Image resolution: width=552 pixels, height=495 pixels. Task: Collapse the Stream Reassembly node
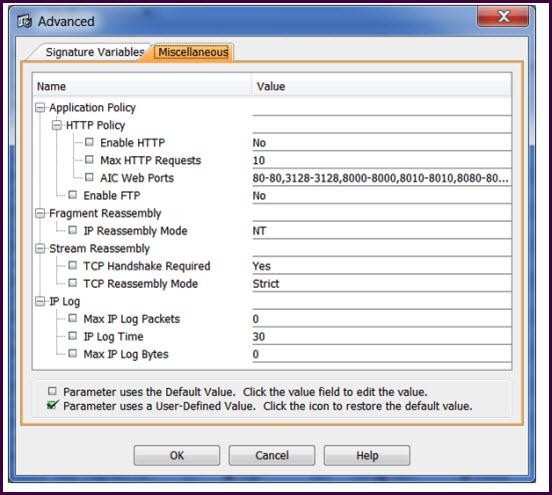[x=40, y=249]
